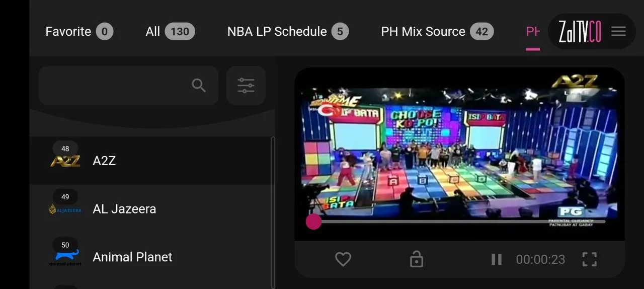
Task: Toggle the lock icon under the video
Action: click(x=417, y=259)
